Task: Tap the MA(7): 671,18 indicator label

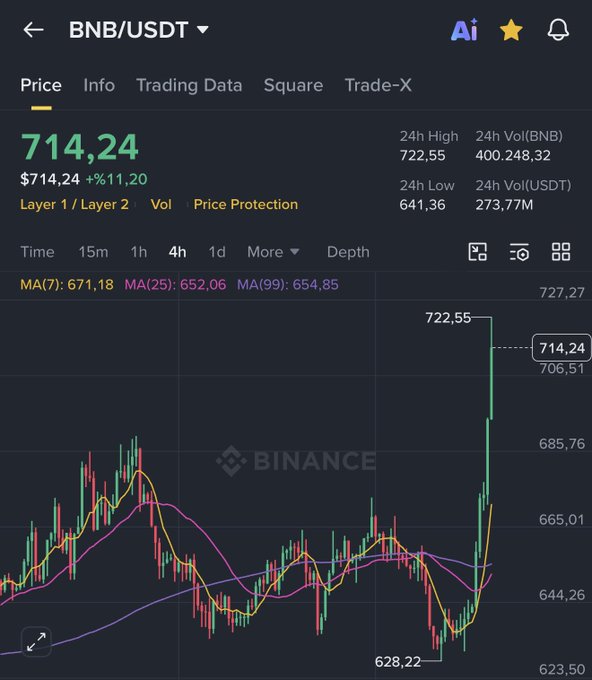Action: [67, 284]
